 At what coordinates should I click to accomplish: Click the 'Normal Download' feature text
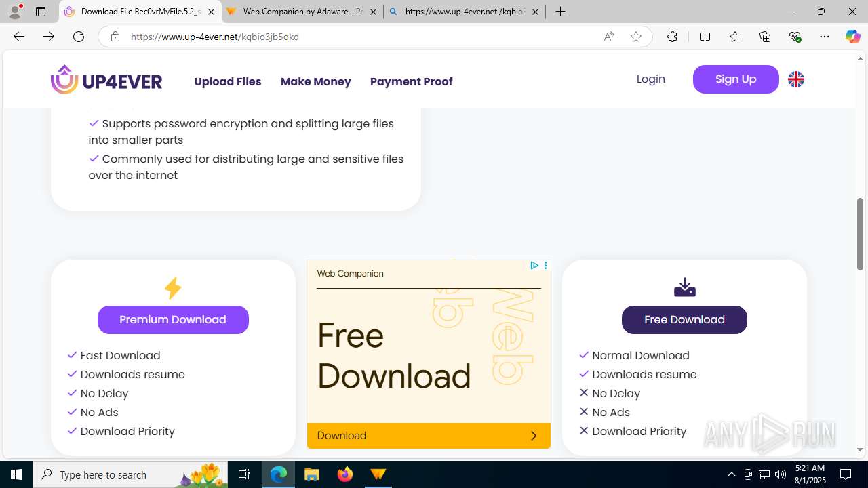click(x=641, y=355)
